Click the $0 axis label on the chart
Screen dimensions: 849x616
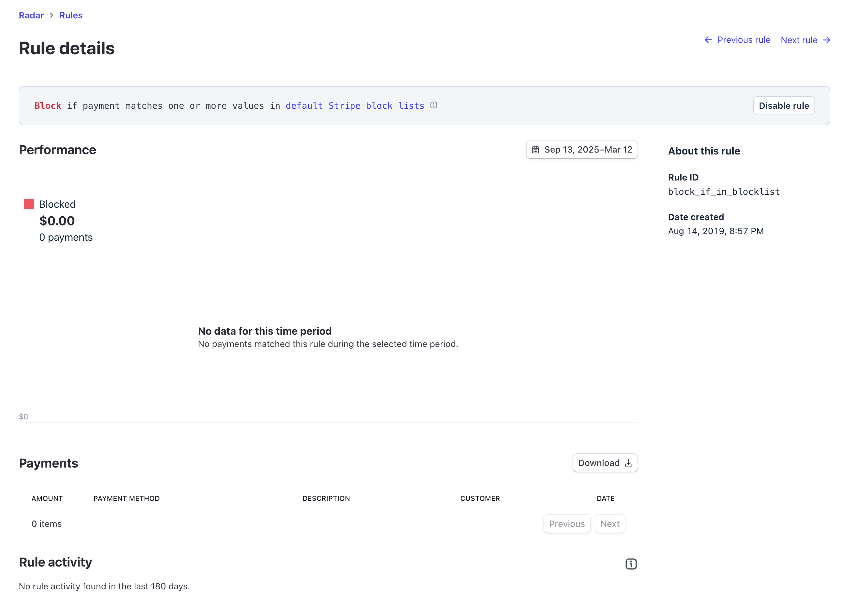(24, 416)
